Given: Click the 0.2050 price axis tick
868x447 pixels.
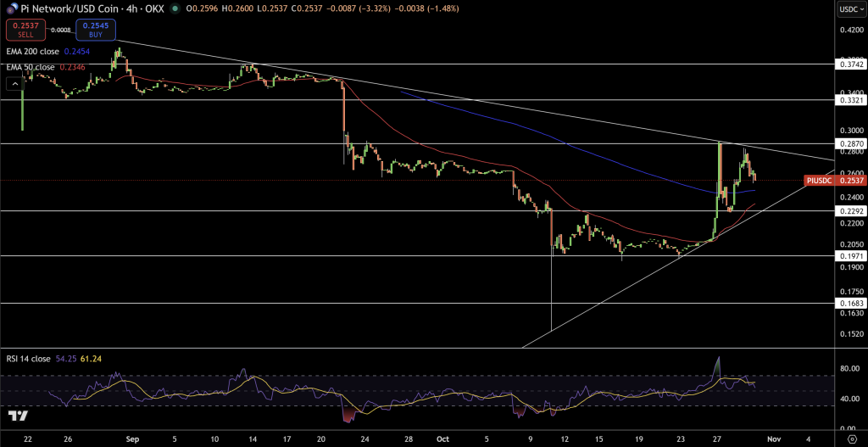Looking at the screenshot, I should pyautogui.click(x=850, y=244).
